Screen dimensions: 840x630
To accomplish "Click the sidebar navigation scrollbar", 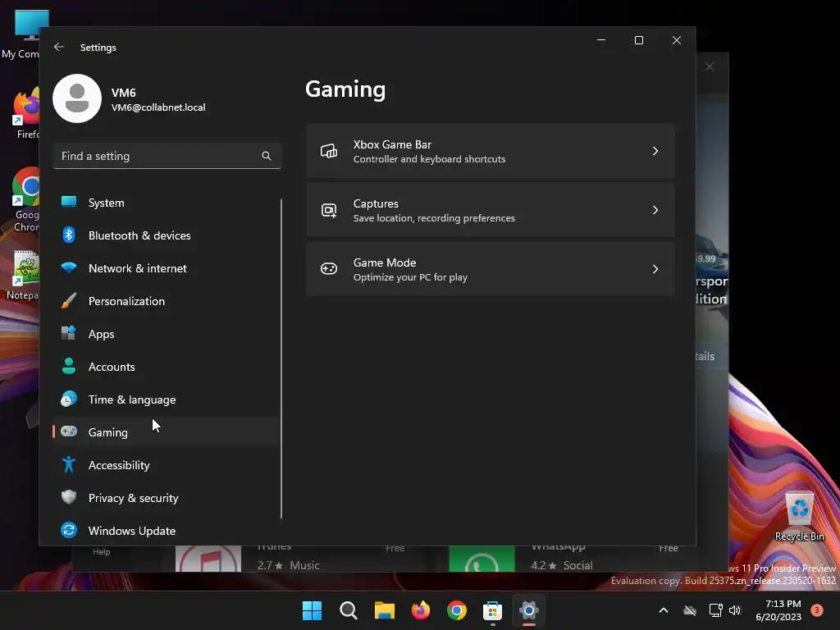I will tap(281, 358).
